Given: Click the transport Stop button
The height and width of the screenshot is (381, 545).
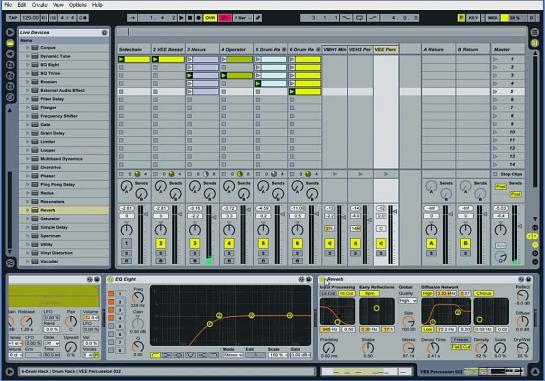Looking at the screenshot, I should coord(190,18).
